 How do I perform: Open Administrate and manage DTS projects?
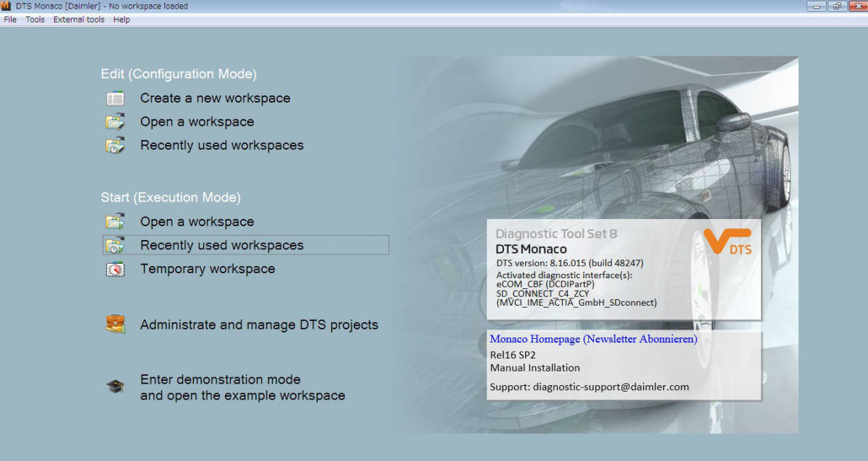[x=259, y=325]
